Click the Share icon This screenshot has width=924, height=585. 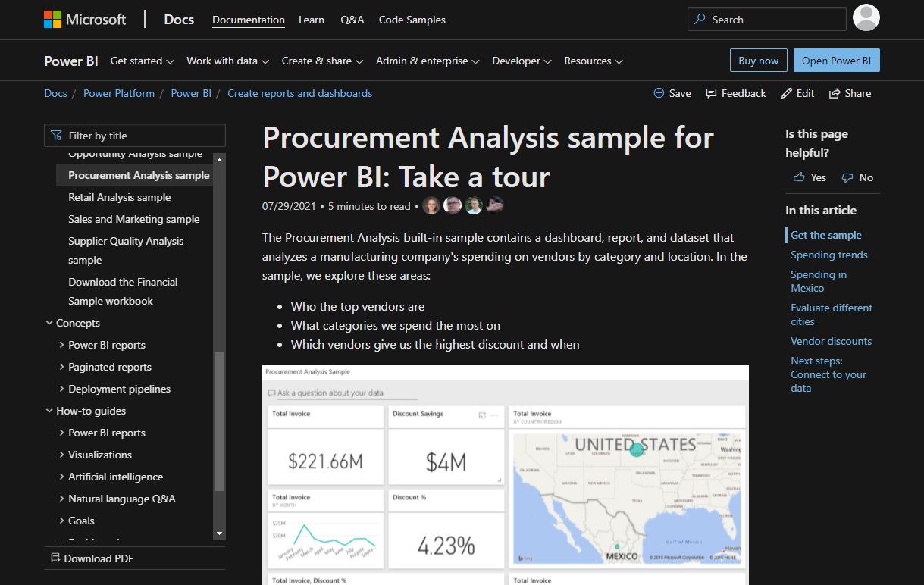point(836,93)
